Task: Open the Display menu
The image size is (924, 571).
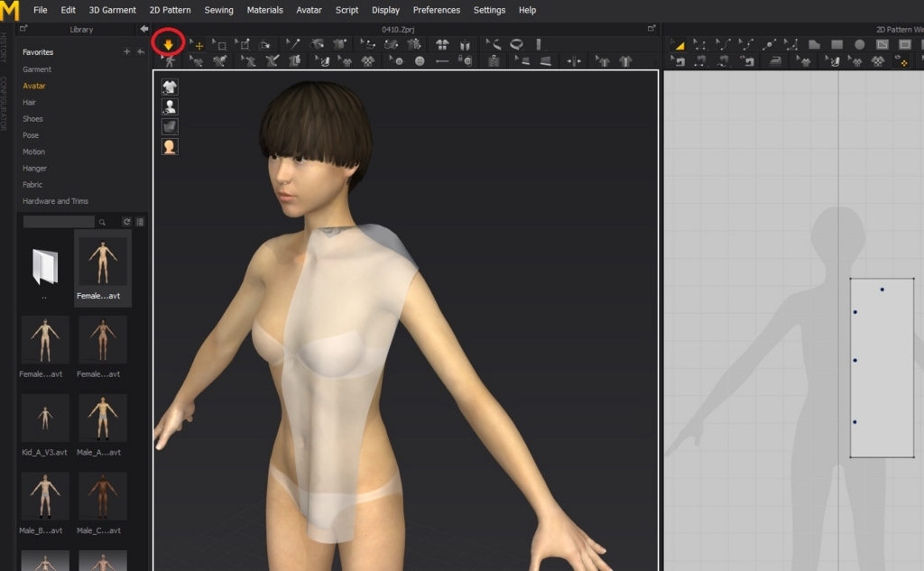Action: click(x=385, y=10)
